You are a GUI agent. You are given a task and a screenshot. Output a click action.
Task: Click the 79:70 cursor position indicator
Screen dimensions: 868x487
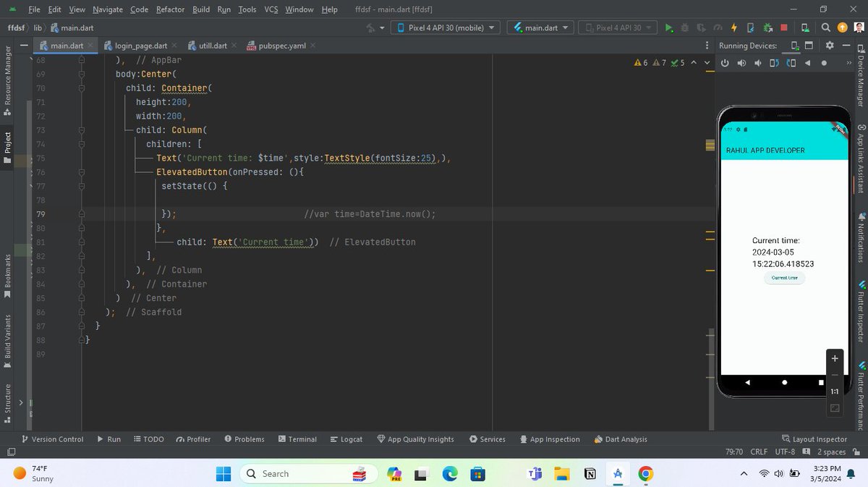coord(734,452)
